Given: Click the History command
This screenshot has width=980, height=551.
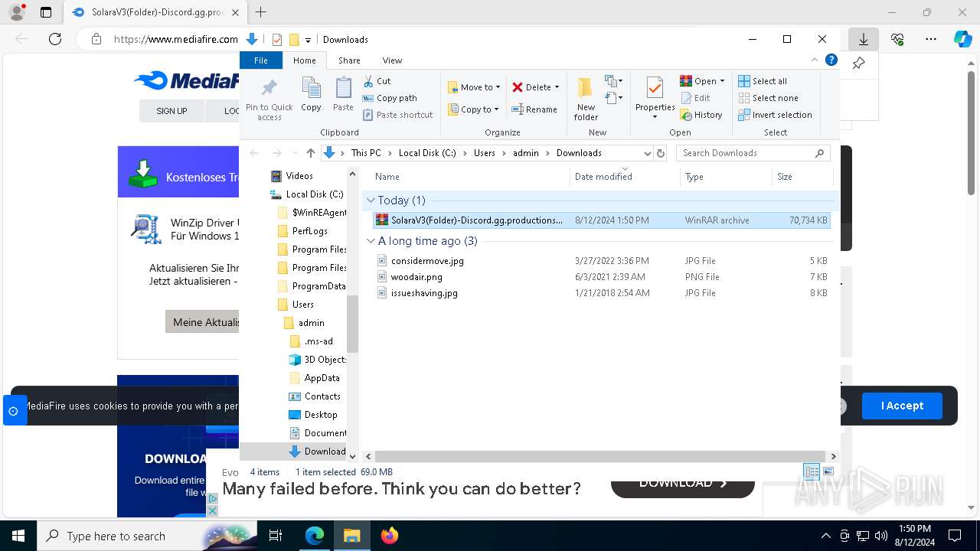Looking at the screenshot, I should (x=701, y=115).
